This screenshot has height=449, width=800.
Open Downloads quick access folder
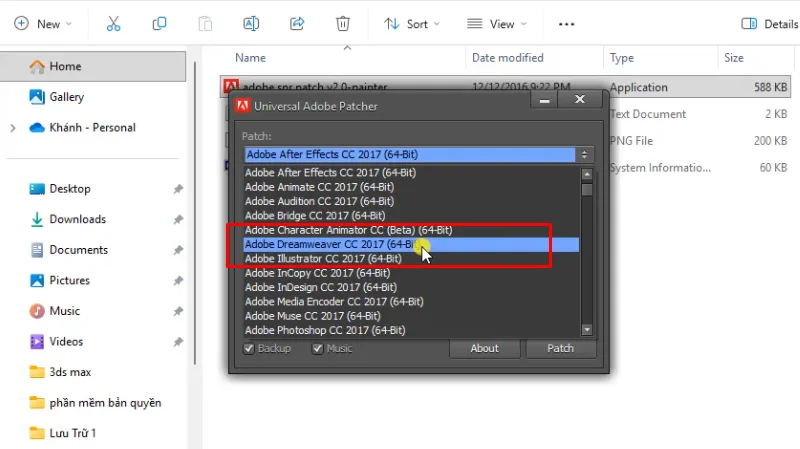click(78, 219)
